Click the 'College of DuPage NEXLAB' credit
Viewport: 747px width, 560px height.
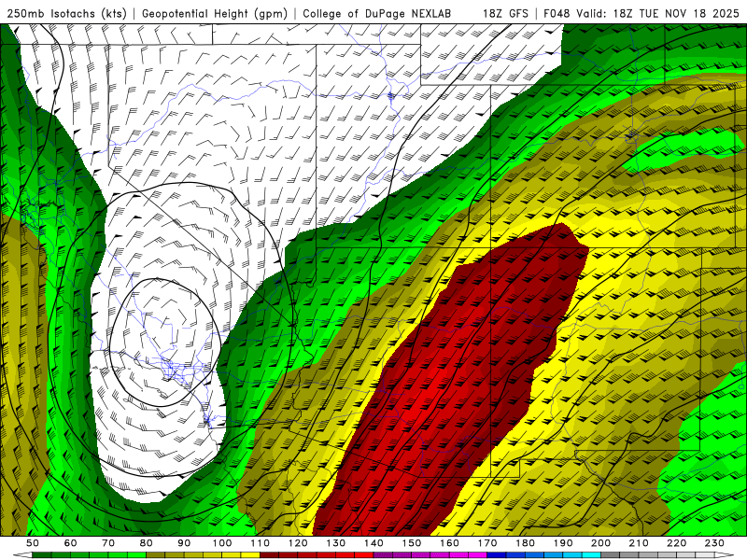point(377,14)
